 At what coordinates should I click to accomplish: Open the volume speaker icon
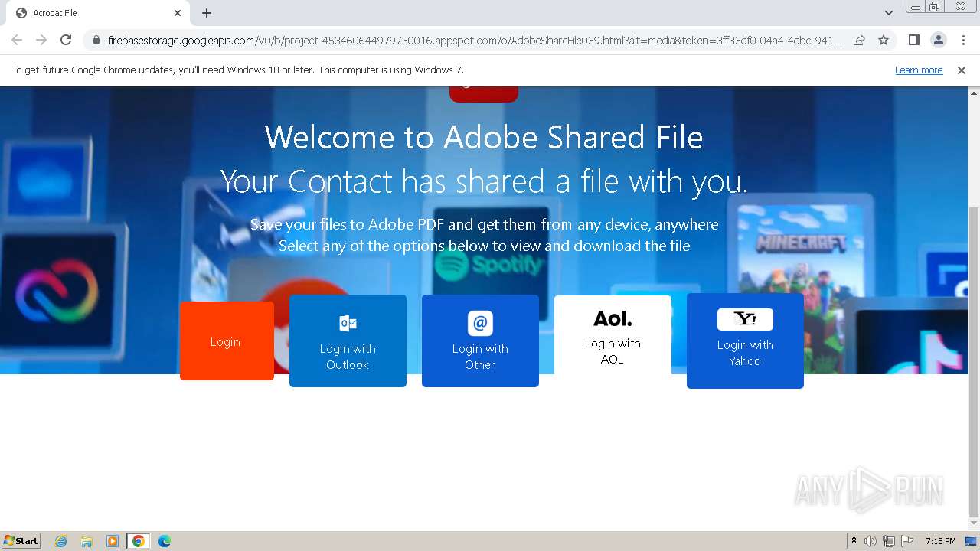(x=871, y=541)
